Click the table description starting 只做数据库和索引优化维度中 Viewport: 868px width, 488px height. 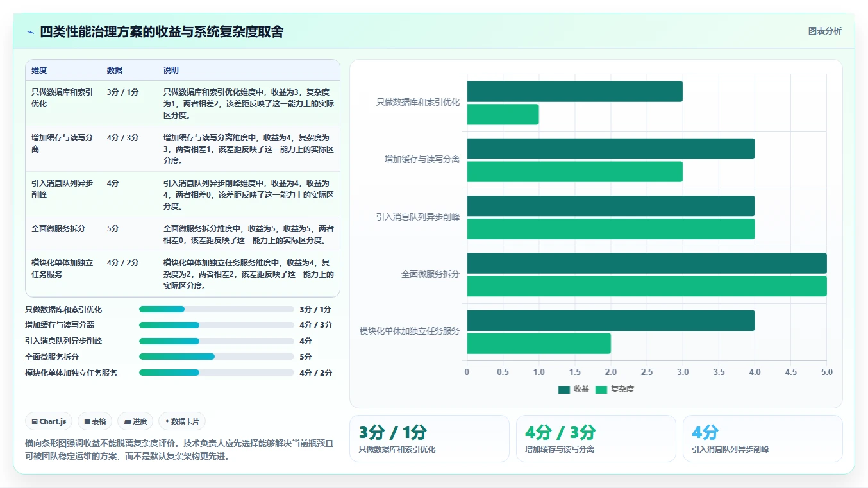249,103
